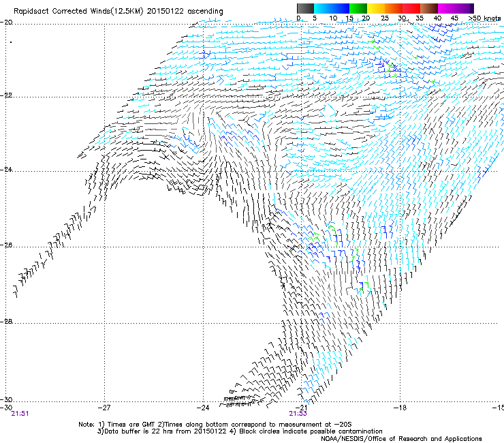The width and height of the screenshot is (504, 443).
Task: Click the longitude label '-24' on bottom axis
Action: (203, 408)
